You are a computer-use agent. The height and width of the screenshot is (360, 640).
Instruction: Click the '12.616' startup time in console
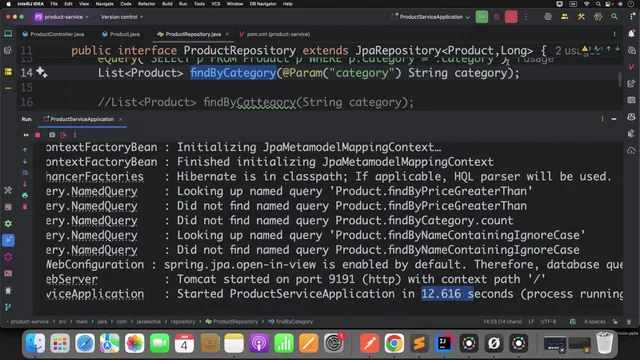pyautogui.click(x=441, y=294)
